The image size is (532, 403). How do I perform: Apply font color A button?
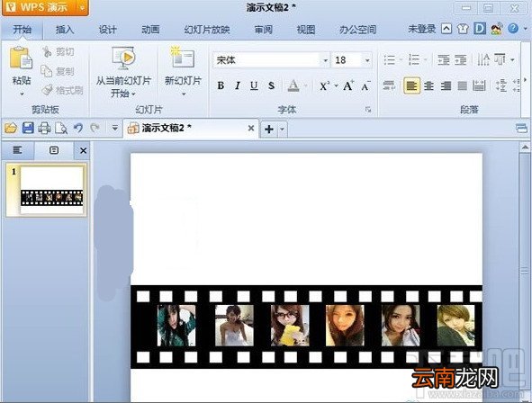coord(293,85)
